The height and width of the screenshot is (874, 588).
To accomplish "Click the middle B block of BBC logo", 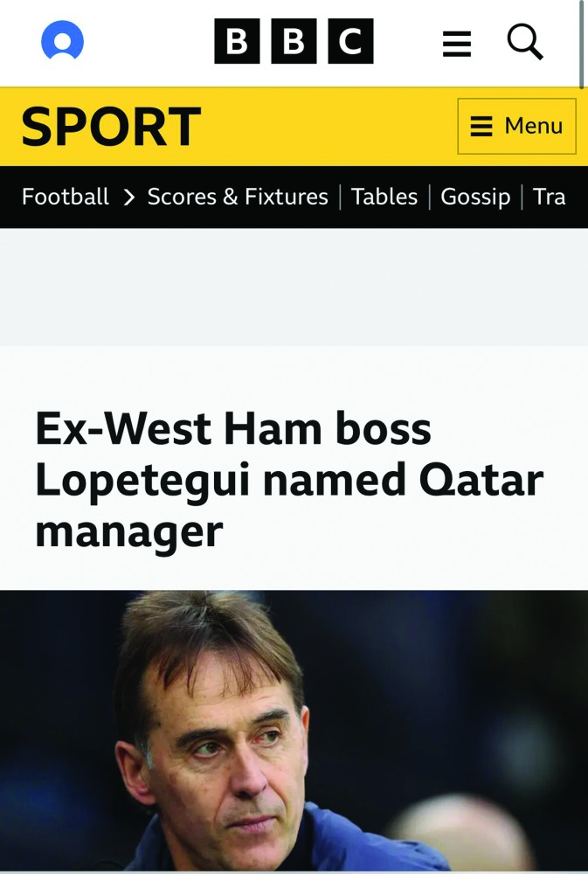I will [294, 42].
